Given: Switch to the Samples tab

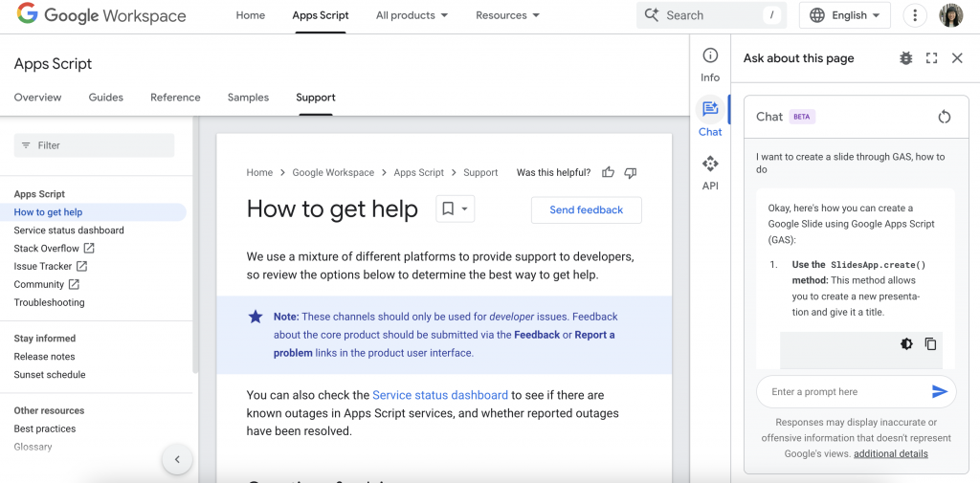Looking at the screenshot, I should [x=248, y=98].
